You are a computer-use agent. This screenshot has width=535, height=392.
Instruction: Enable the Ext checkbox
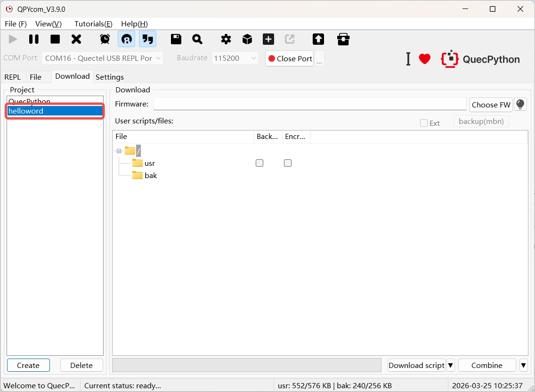click(424, 123)
